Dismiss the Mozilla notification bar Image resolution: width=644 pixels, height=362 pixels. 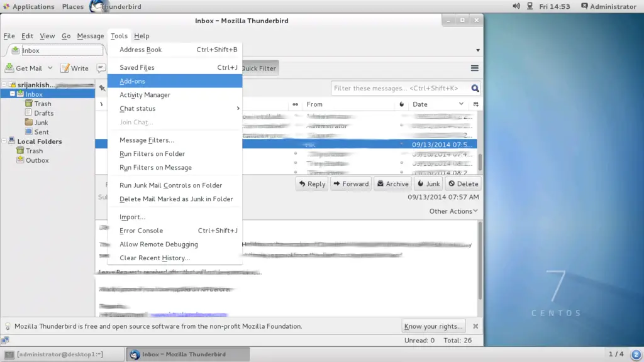click(475, 326)
